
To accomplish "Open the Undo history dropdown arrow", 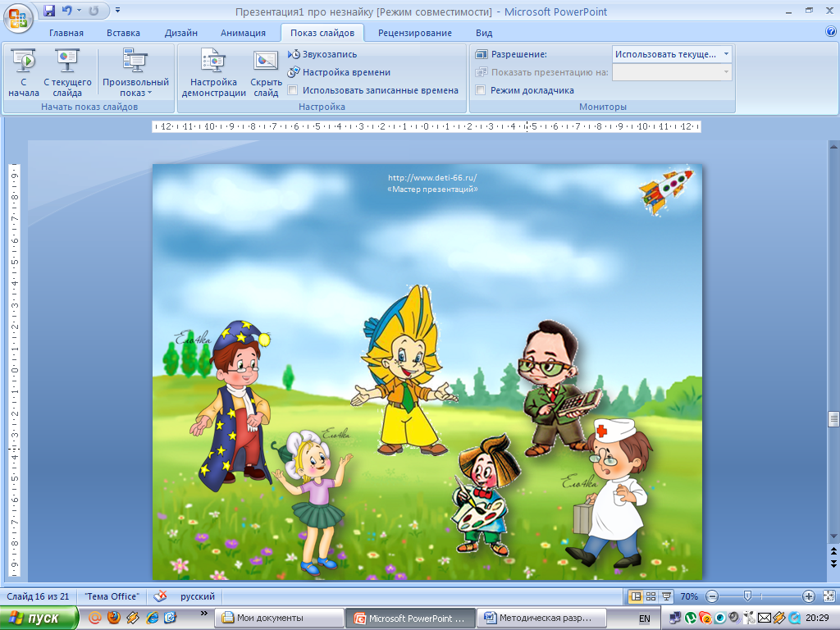I will [x=80, y=11].
